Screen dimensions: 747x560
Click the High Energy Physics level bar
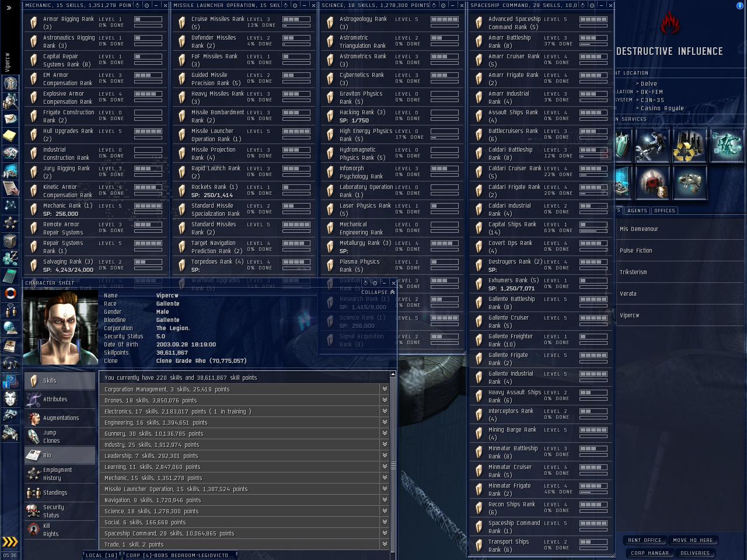point(445,131)
